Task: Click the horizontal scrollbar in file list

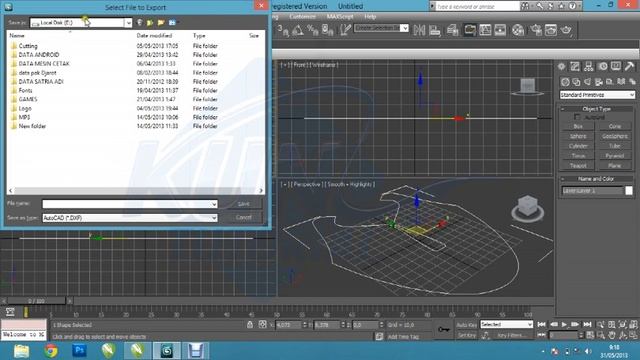Action: point(135,191)
